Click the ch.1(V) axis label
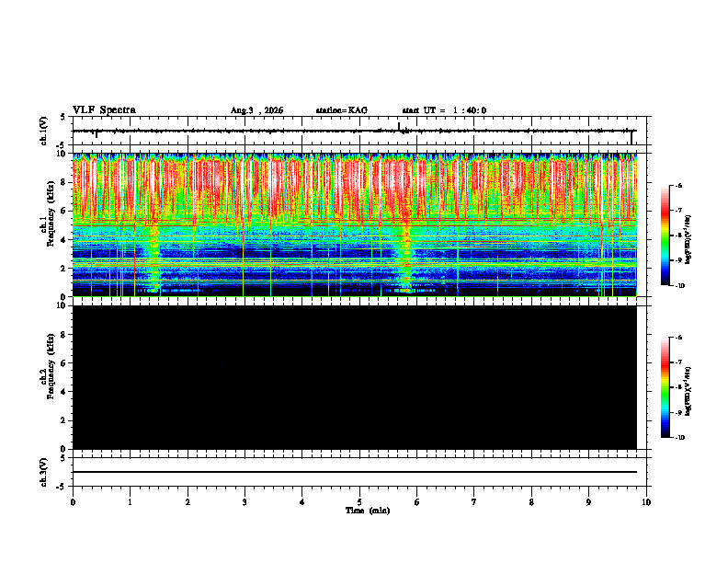 tap(43, 131)
